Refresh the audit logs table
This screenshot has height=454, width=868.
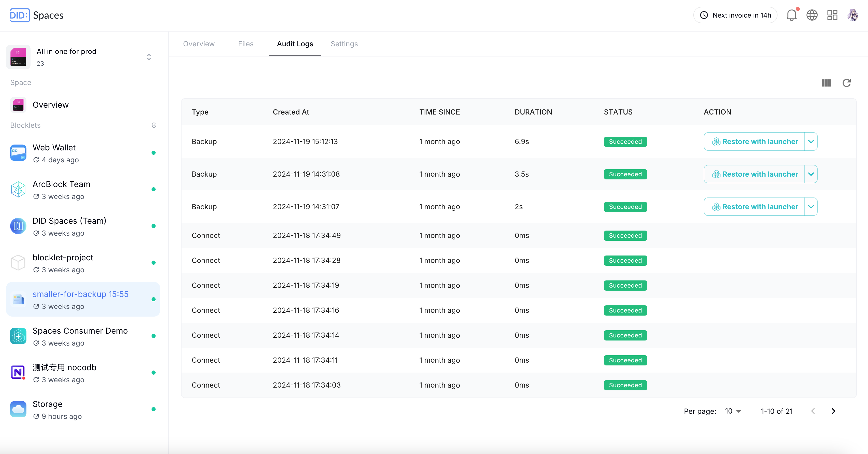click(x=846, y=83)
